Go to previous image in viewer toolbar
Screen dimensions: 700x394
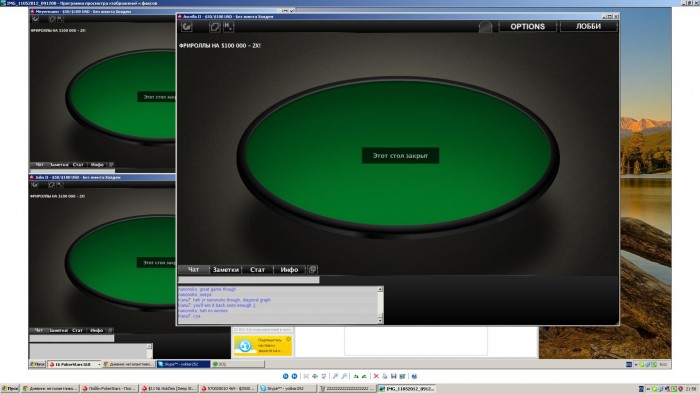point(286,376)
